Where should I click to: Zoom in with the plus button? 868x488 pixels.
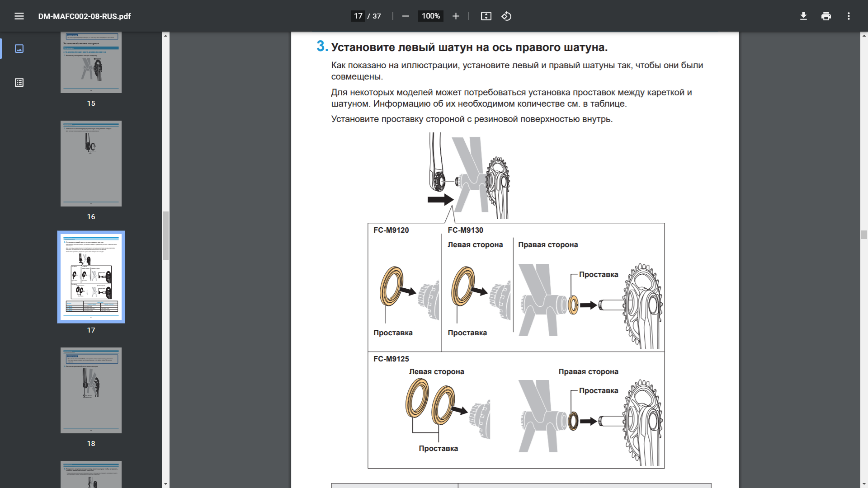point(456,16)
